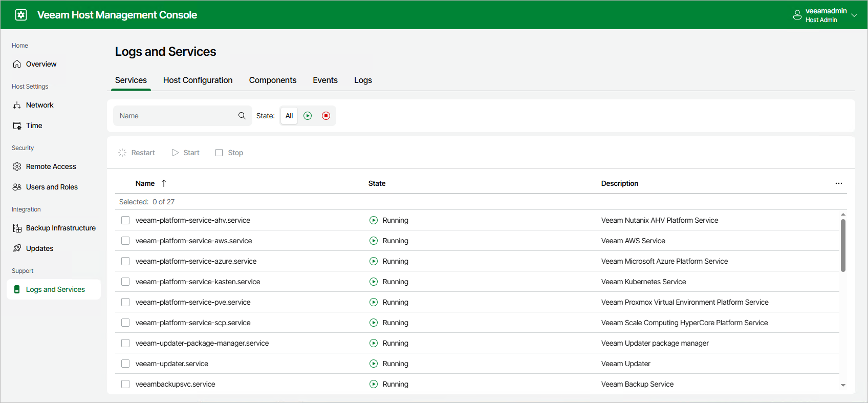The height and width of the screenshot is (403, 868).
Task: Select veeambackupsvc.service checkbox
Action: point(125,384)
